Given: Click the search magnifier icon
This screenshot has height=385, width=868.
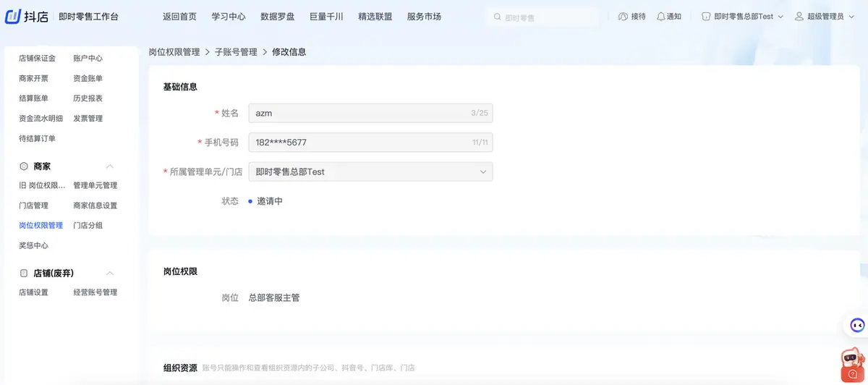Looking at the screenshot, I should click(x=496, y=17).
